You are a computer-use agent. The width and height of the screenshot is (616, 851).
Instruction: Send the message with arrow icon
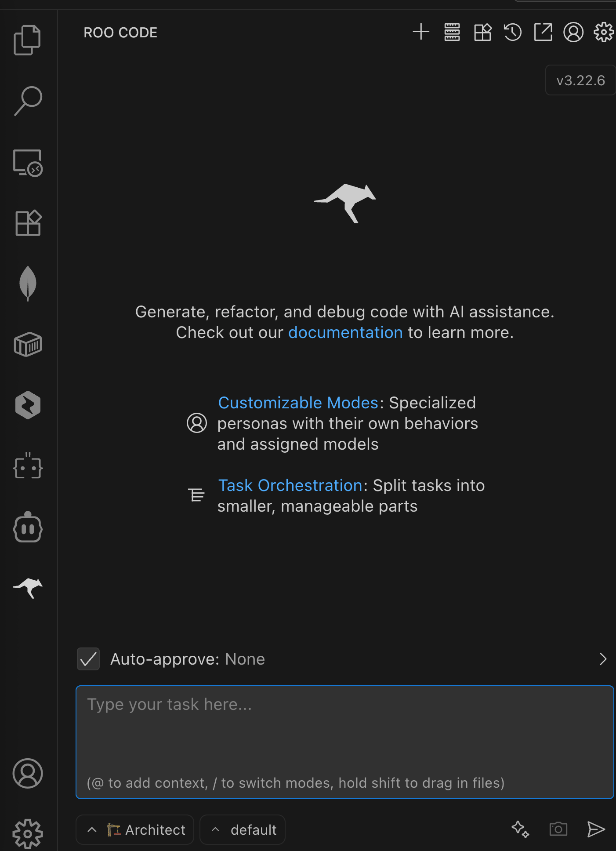click(x=596, y=829)
